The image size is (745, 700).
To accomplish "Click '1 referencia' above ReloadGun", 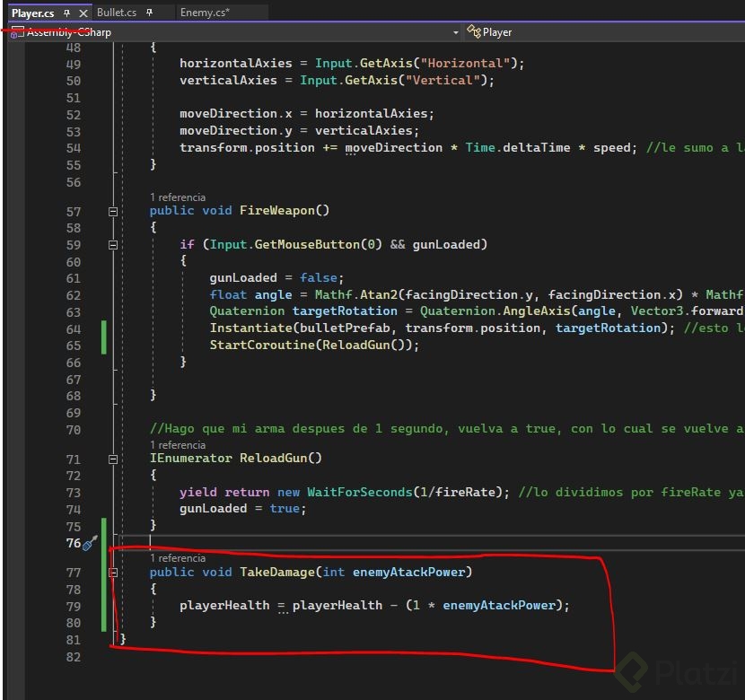I will [x=178, y=445].
